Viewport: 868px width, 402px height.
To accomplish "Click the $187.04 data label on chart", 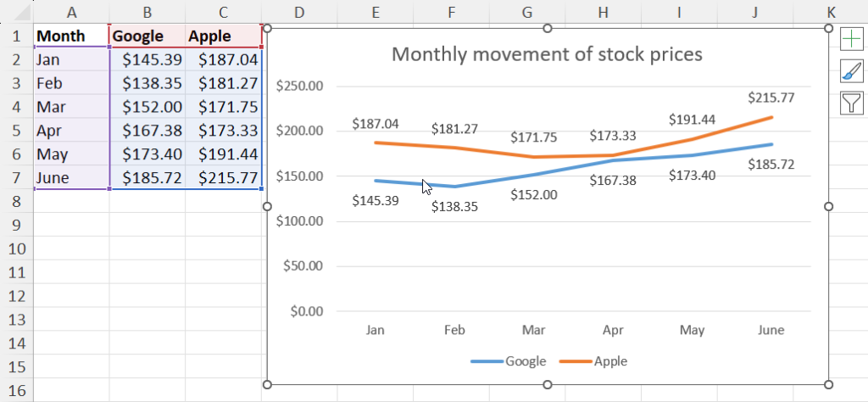I will tap(376, 124).
